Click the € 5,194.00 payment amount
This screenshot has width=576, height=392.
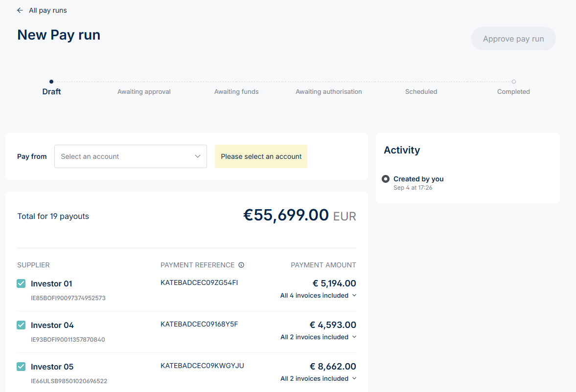334,283
